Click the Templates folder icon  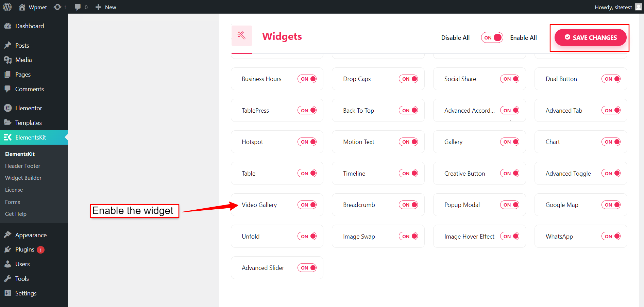tap(7, 123)
